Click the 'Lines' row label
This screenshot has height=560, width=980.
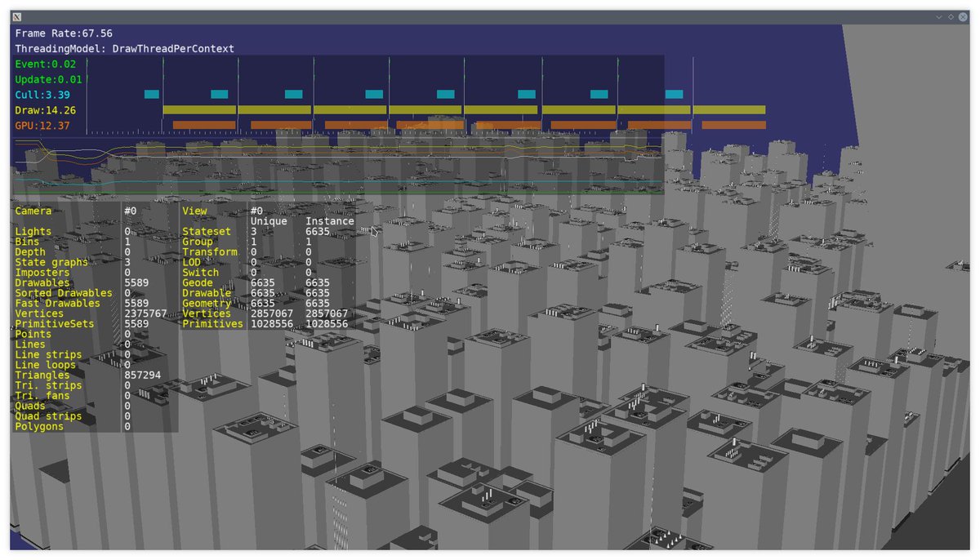(x=30, y=344)
